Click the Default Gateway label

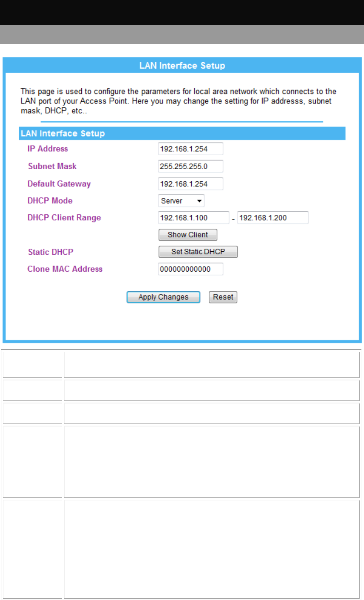pyautogui.click(x=59, y=183)
